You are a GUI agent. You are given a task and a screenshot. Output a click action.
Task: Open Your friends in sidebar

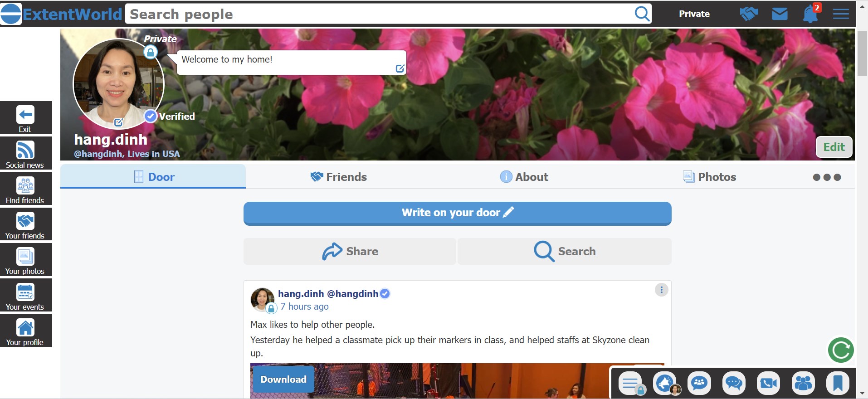tap(25, 224)
